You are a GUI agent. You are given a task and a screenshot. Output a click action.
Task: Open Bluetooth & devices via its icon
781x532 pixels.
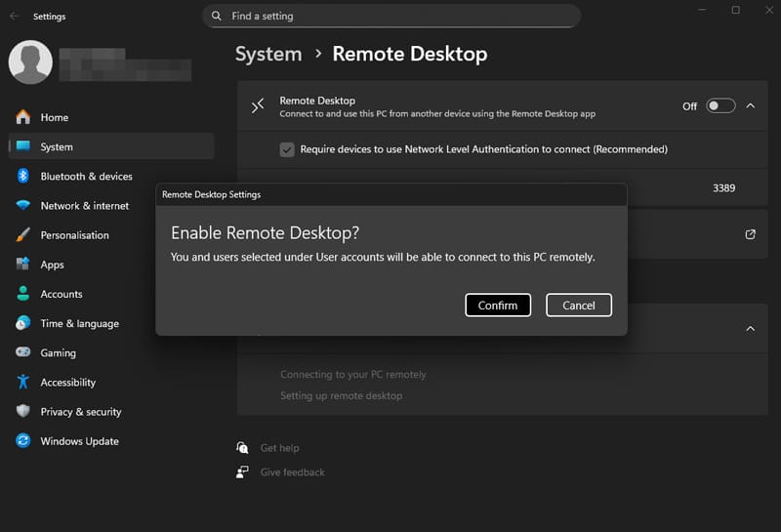(22, 176)
